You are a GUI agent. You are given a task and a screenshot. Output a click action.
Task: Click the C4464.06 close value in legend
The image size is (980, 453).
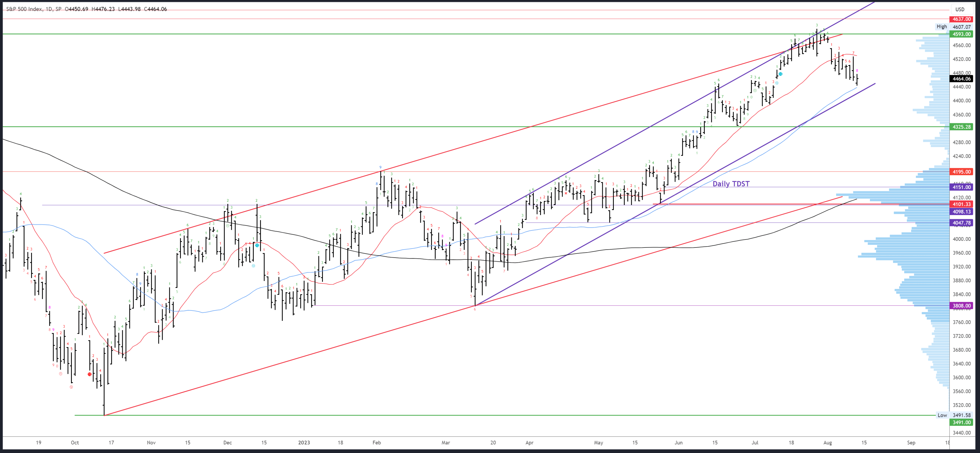tap(155, 9)
